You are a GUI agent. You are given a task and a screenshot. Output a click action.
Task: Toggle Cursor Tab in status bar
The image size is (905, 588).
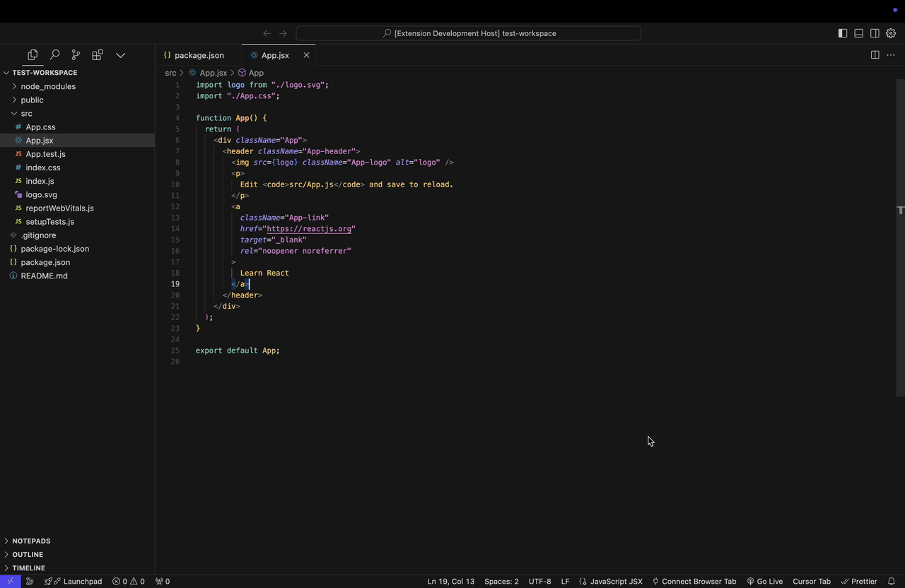(812, 581)
